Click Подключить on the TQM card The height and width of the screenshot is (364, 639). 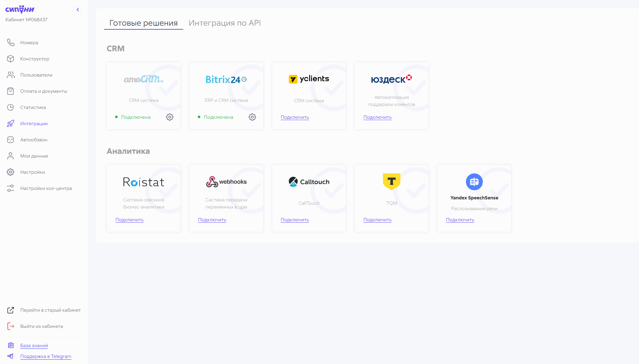[378, 220]
